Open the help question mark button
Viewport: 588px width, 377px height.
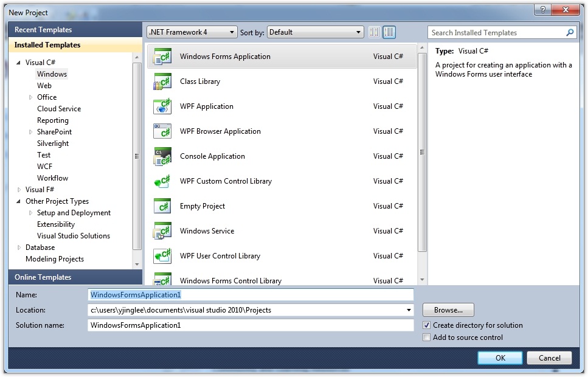click(x=542, y=10)
